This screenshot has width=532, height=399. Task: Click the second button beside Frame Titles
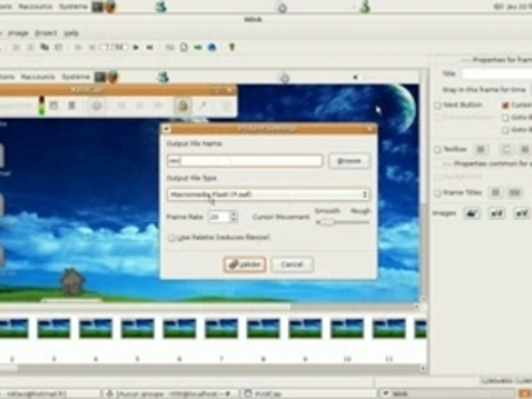(514, 193)
